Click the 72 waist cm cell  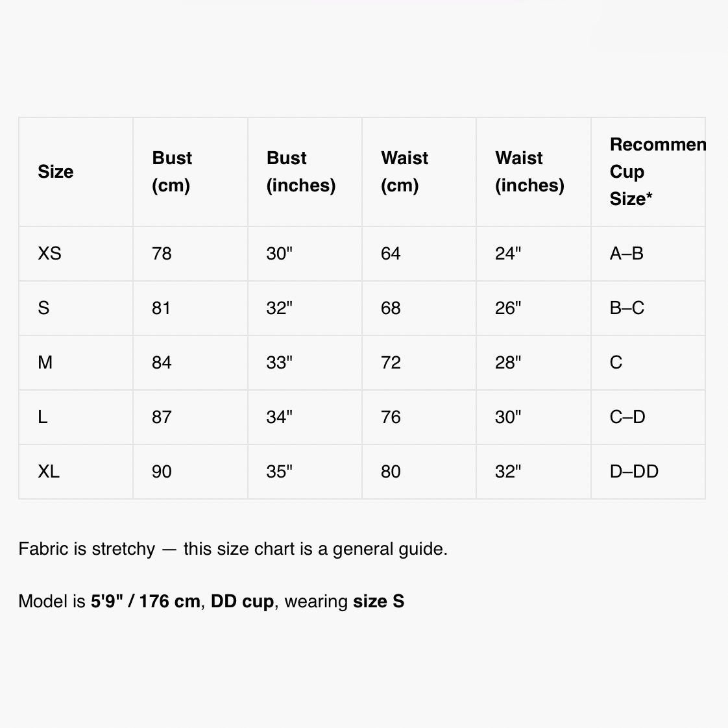pos(391,363)
